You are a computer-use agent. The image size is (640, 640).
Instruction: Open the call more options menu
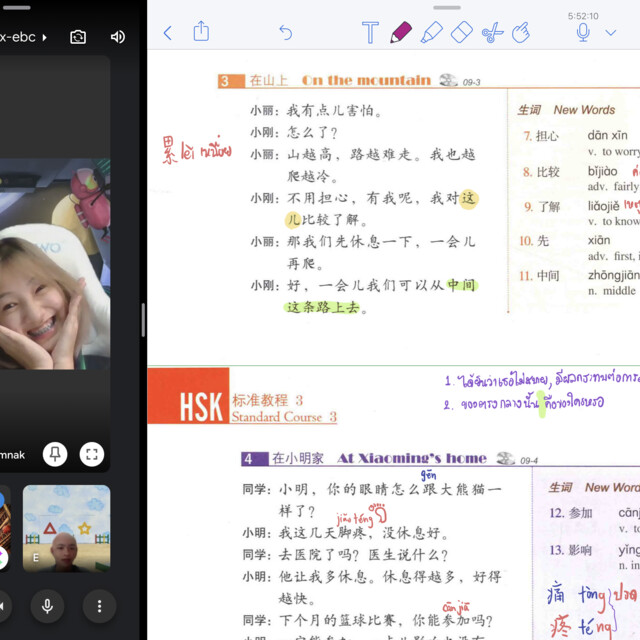99,606
